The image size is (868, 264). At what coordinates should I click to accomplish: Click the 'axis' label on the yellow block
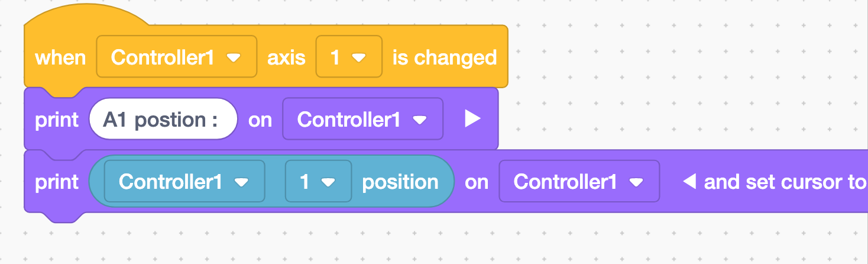[286, 57]
